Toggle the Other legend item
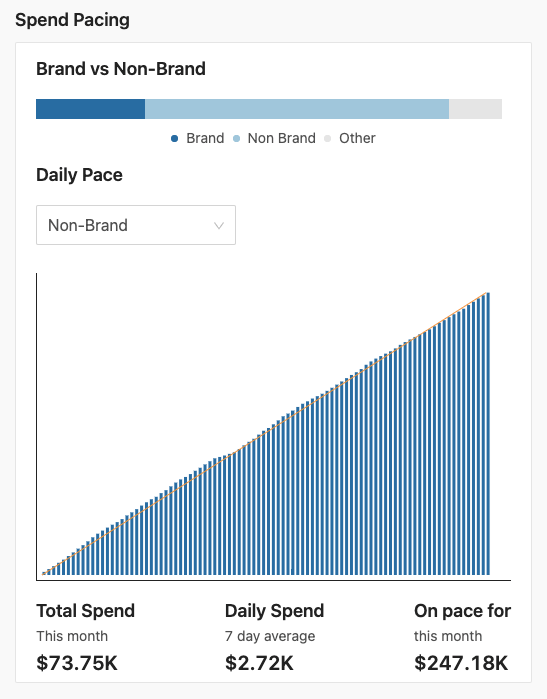The height and width of the screenshot is (699, 547). coord(350,138)
